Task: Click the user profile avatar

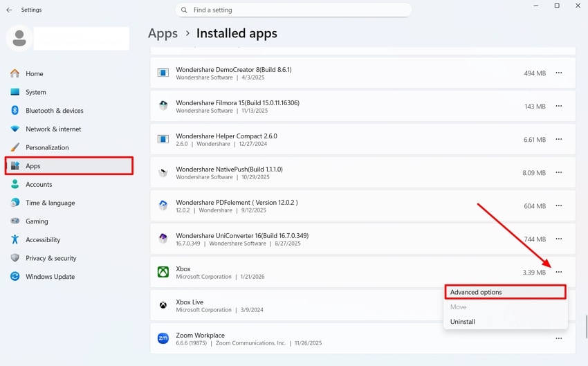Action: 19,38
